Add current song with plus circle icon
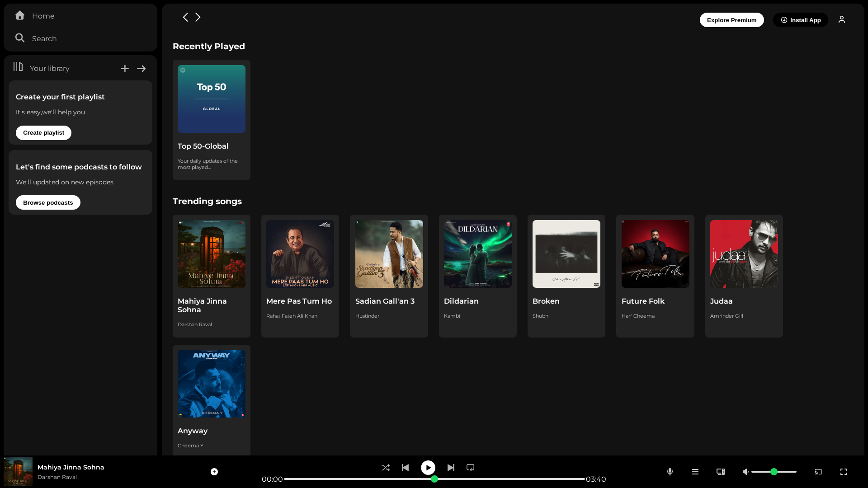The image size is (868, 488). pyautogui.click(x=214, y=472)
